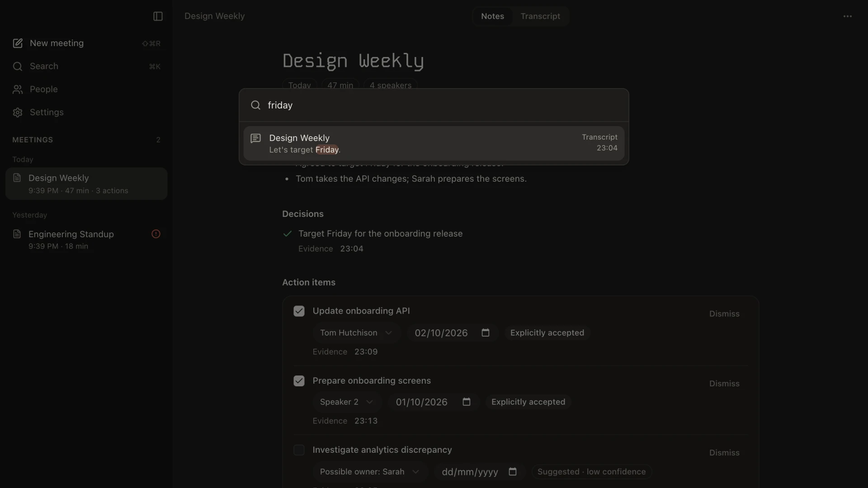The width and height of the screenshot is (868, 488).
Task: Click the document icon beside Engineering Standup
Action: (17, 234)
